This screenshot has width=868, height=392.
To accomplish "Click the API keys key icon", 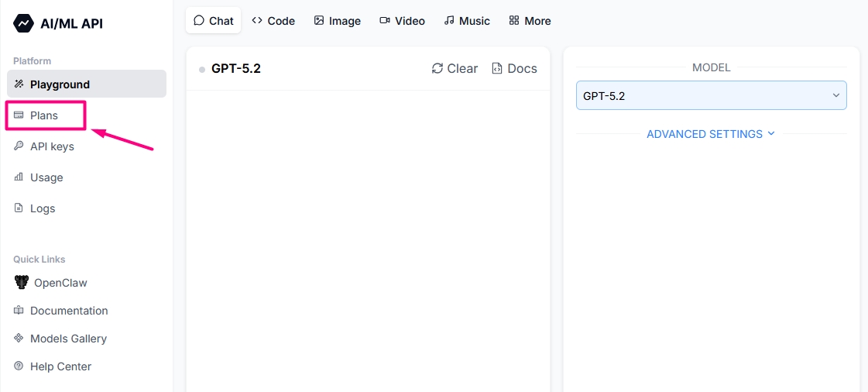I will (x=19, y=146).
